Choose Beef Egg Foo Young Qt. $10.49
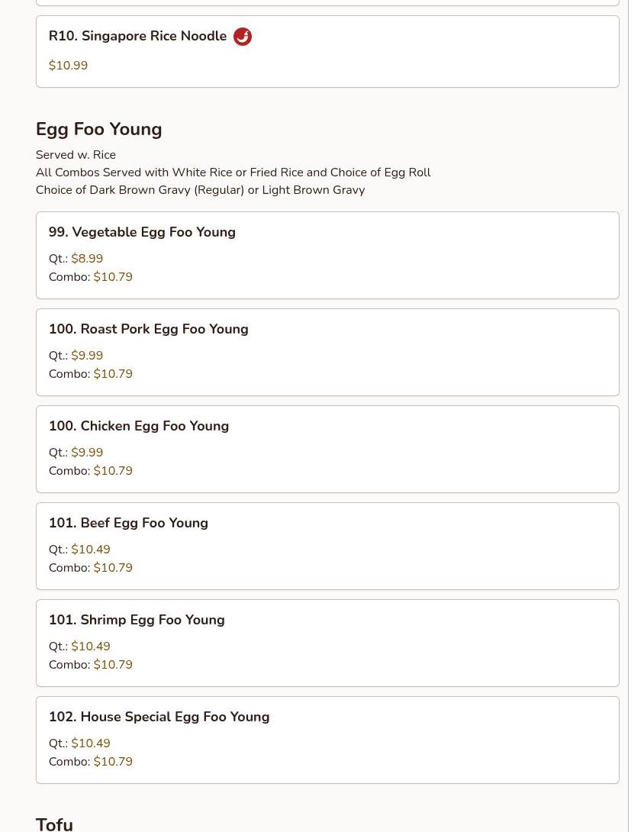This screenshot has width=644, height=832. (x=91, y=549)
